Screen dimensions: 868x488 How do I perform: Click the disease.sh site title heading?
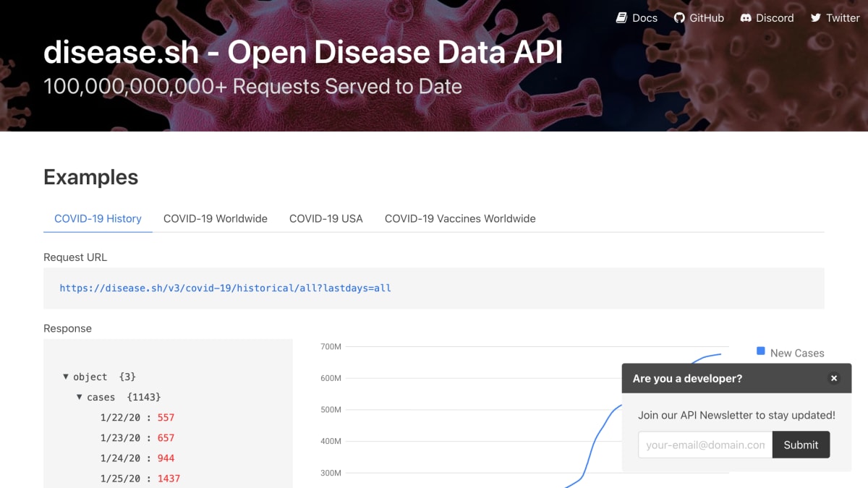pyautogui.click(x=303, y=52)
